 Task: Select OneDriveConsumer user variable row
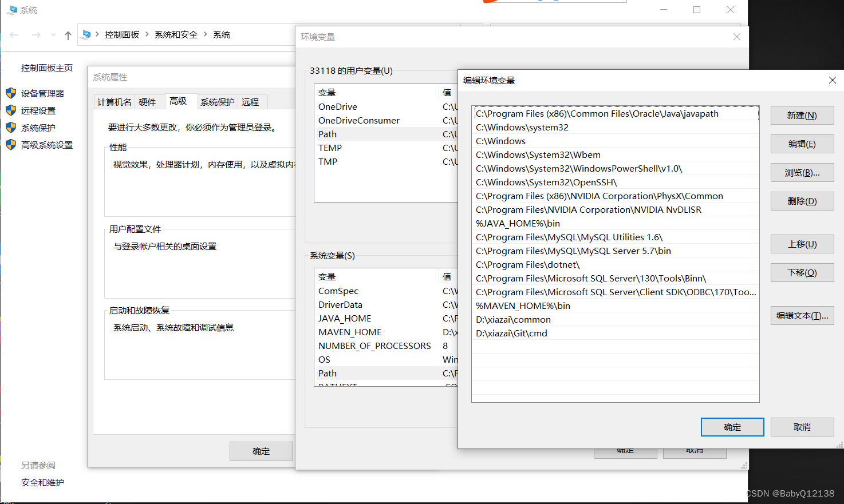(386, 120)
